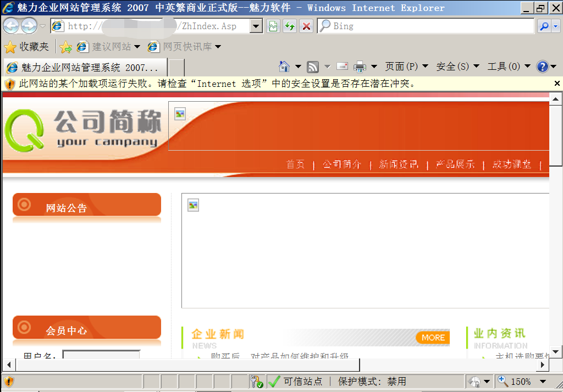Click the status bar keys security icon
The width and height of the screenshot is (563, 392).
point(257,381)
